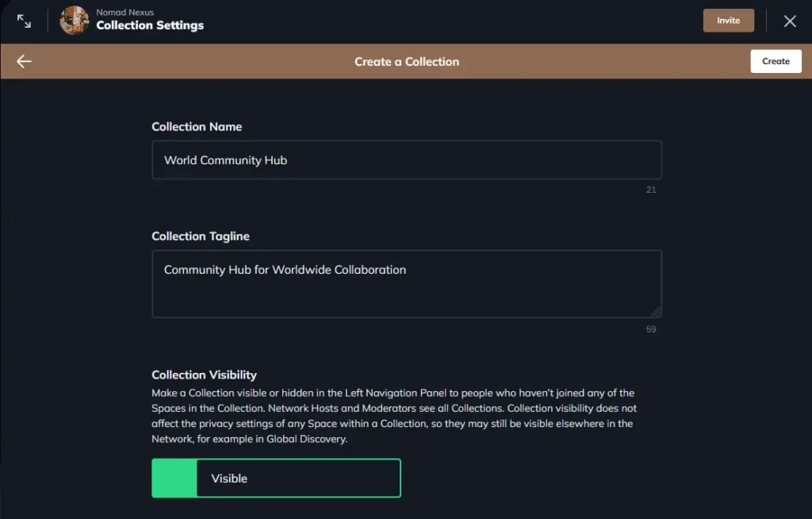Click the fullscreen expand arrows icon

pos(23,20)
